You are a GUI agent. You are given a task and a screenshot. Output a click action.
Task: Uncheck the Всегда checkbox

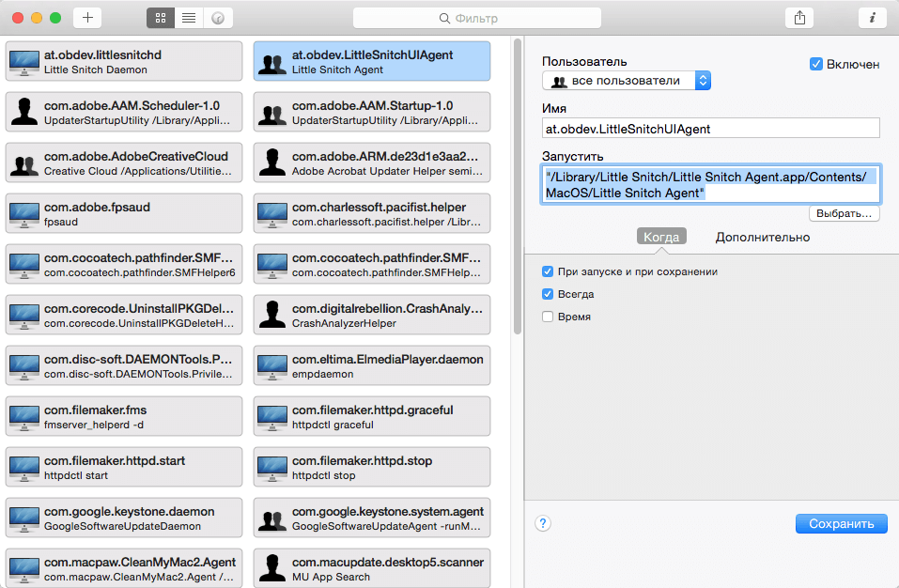[548, 294]
